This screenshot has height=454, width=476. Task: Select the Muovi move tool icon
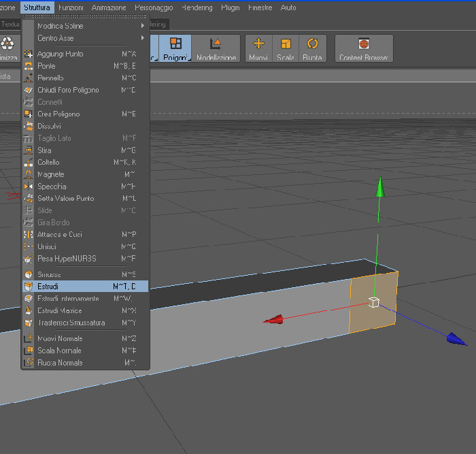click(258, 48)
